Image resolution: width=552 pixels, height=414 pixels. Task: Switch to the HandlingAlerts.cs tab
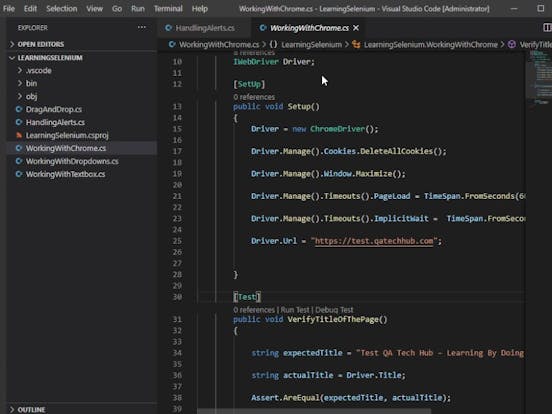click(205, 28)
